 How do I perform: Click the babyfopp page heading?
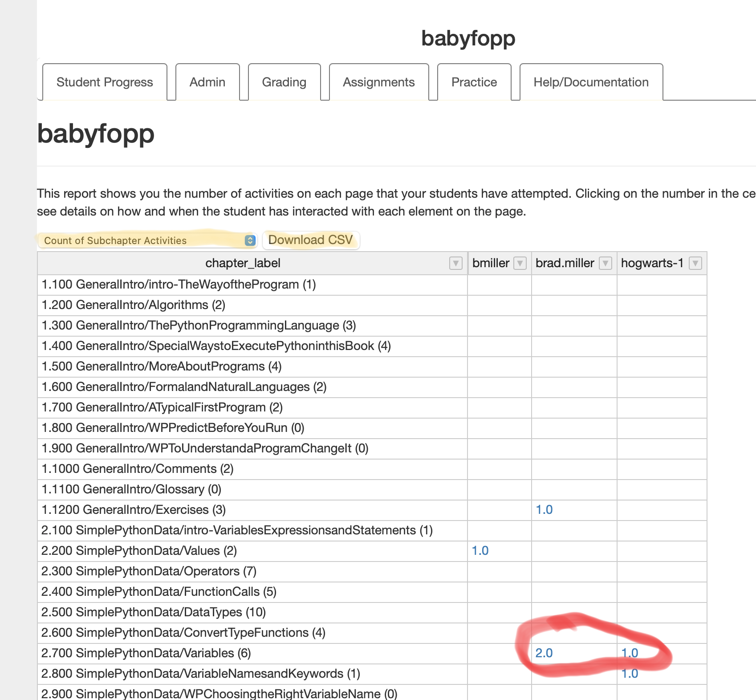tap(96, 134)
